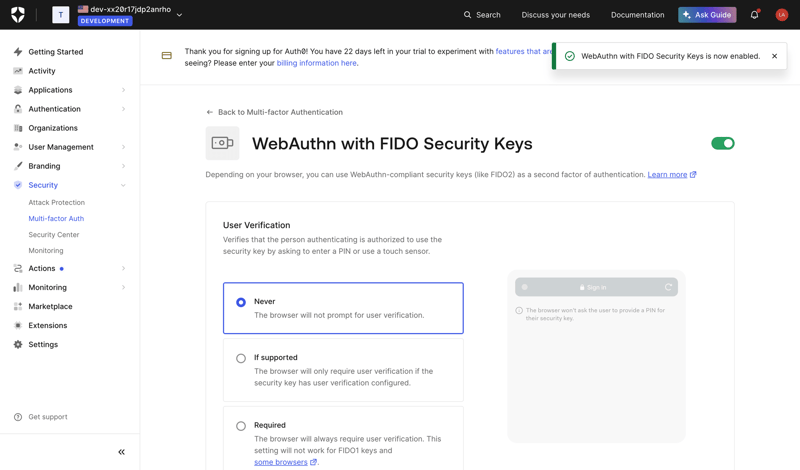Screen dimensions: 800x470
Task: Expand the Branding sidebar chevron
Action: (123, 166)
